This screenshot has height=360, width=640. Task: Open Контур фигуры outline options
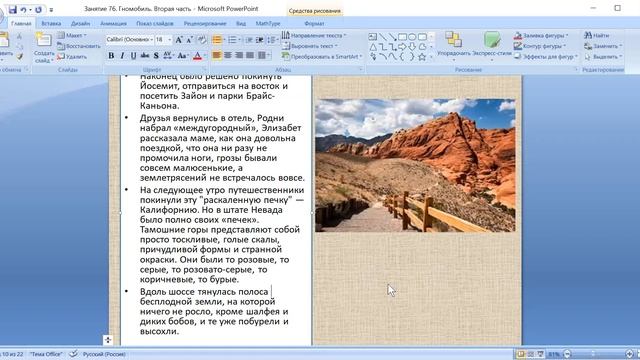[540, 46]
